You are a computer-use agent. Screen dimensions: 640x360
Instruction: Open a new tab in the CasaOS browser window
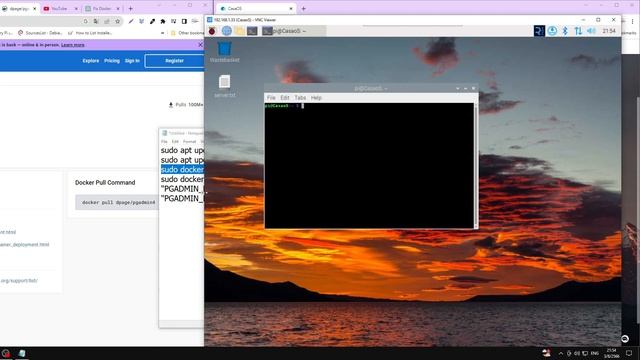tap(303, 8)
